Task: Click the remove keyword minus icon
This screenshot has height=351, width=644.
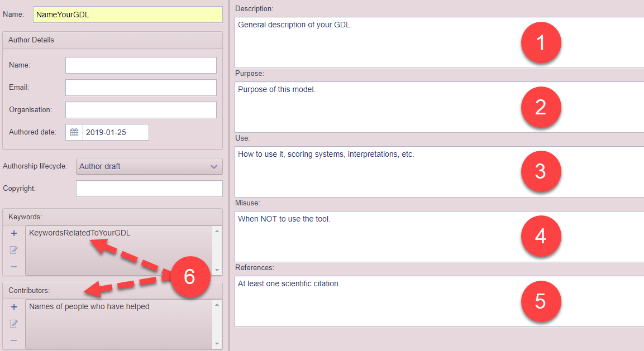Action: click(x=14, y=267)
